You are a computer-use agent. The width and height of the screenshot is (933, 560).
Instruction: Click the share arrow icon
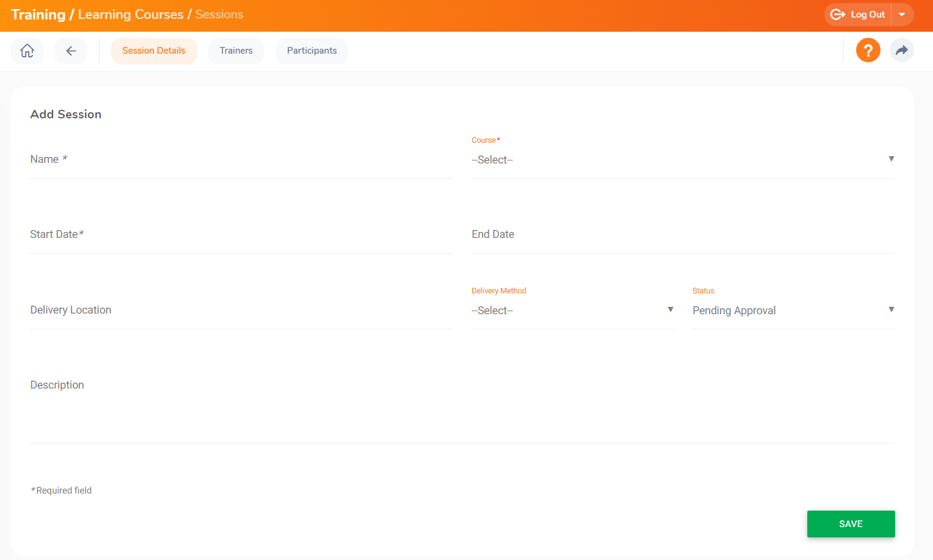coord(901,50)
